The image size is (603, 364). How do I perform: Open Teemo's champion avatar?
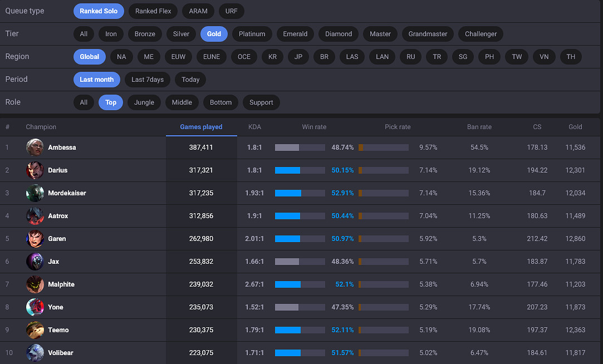[35, 330]
